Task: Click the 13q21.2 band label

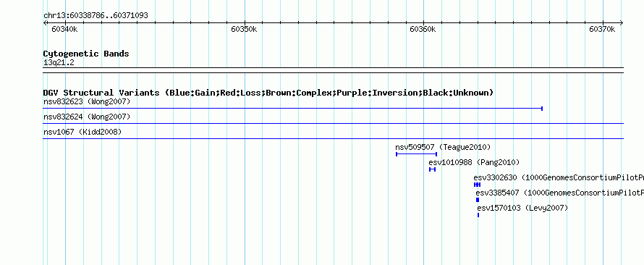Action: (59, 63)
